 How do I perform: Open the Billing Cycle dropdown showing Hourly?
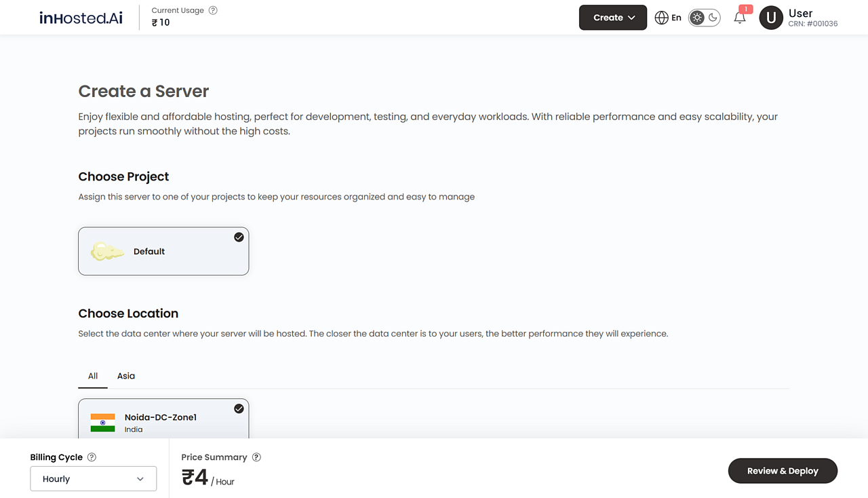click(x=93, y=478)
